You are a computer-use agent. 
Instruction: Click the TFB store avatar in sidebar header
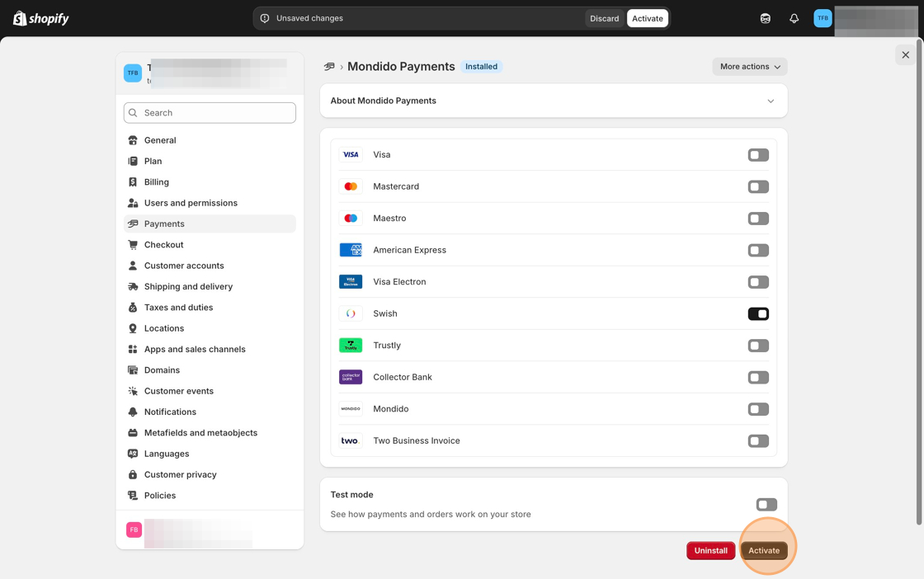click(133, 73)
